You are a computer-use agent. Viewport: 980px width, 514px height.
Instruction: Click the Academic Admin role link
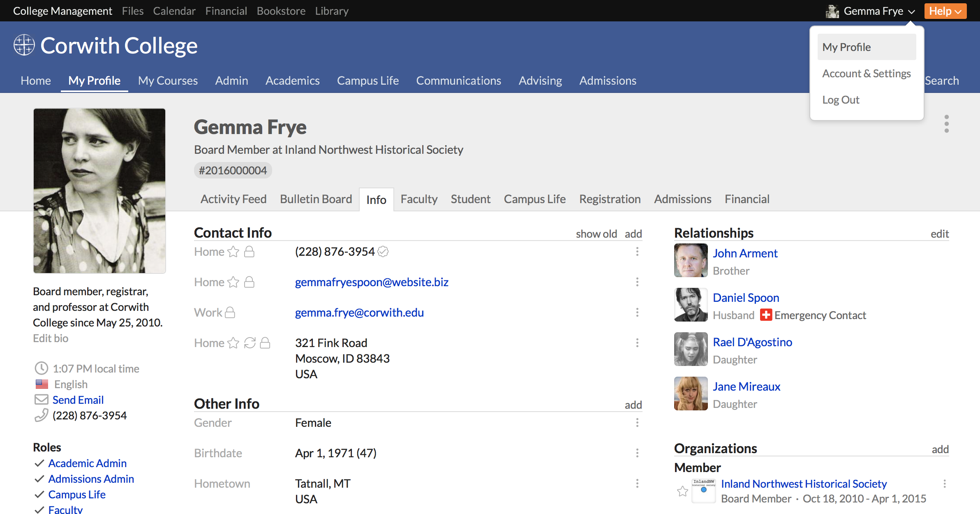click(x=87, y=463)
